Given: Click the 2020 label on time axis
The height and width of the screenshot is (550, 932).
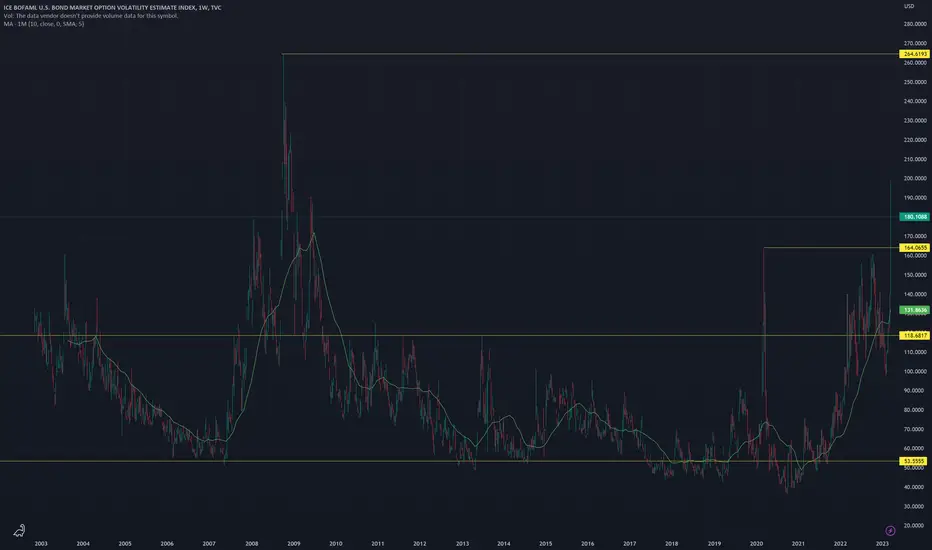Looking at the screenshot, I should click(x=756, y=543).
